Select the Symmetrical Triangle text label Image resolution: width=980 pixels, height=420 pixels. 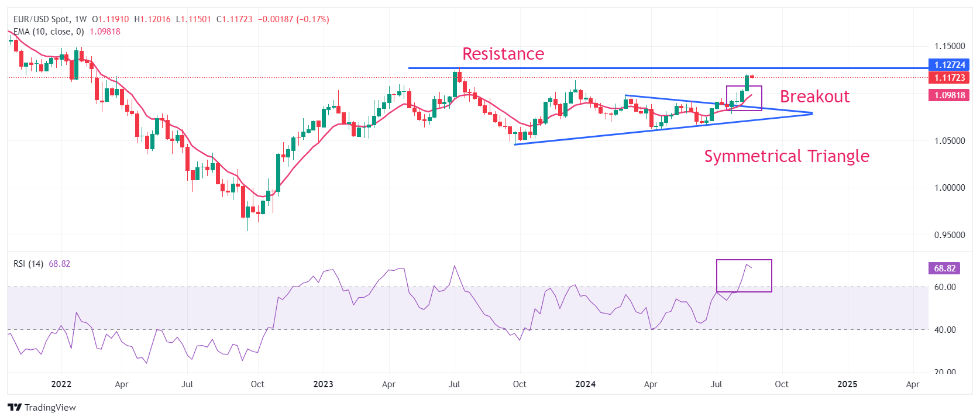786,156
